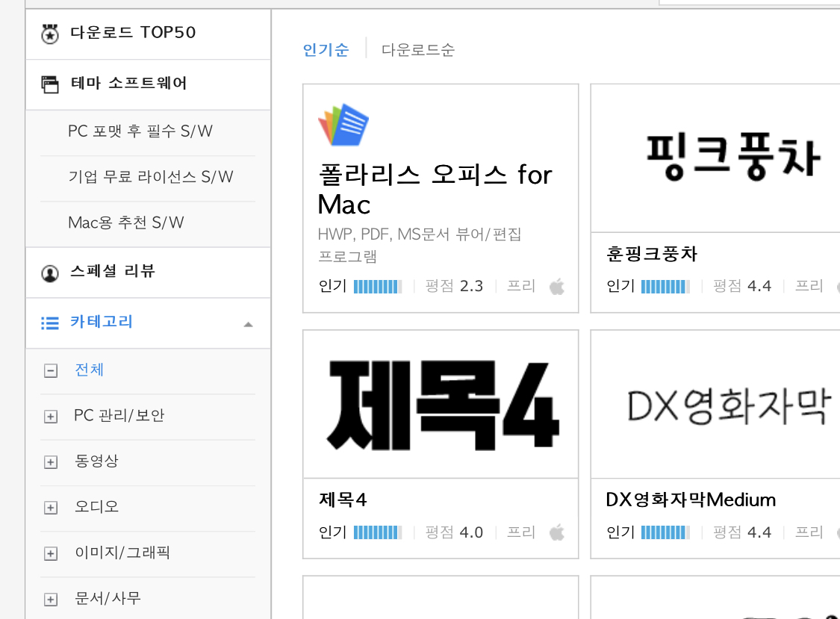The height and width of the screenshot is (619, 840).
Task: Click popularity bar on 훈핑크퐁차 card
Action: 665,287
